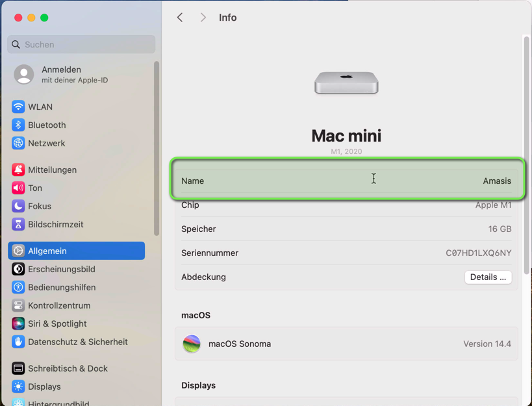Go back with the left chevron

pos(180,18)
